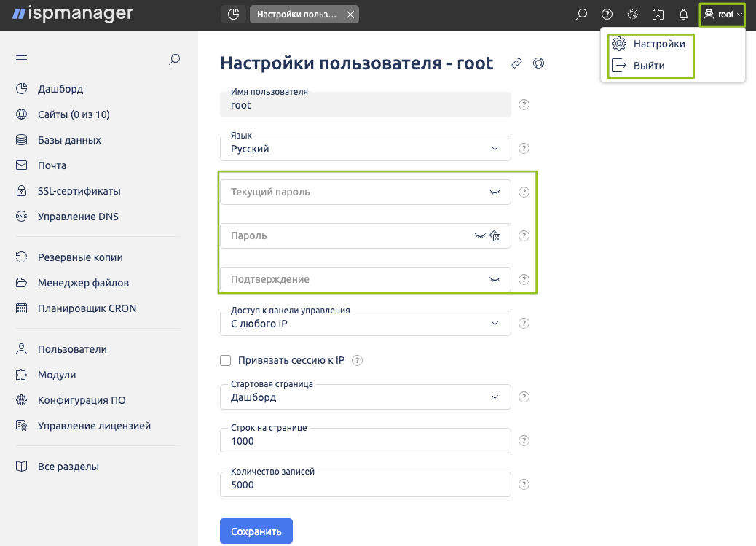Close the Настройки пользователя tab
The image size is (756, 546).
point(350,15)
